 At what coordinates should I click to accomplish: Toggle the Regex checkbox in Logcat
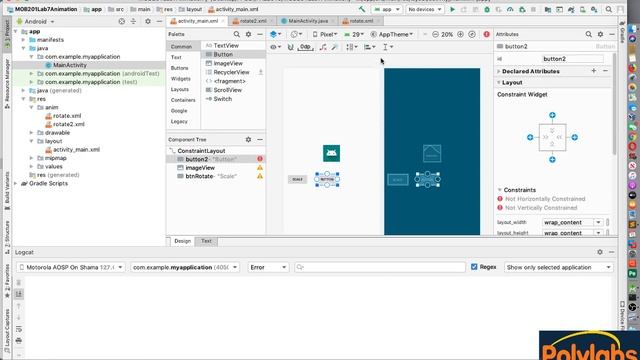click(x=474, y=267)
